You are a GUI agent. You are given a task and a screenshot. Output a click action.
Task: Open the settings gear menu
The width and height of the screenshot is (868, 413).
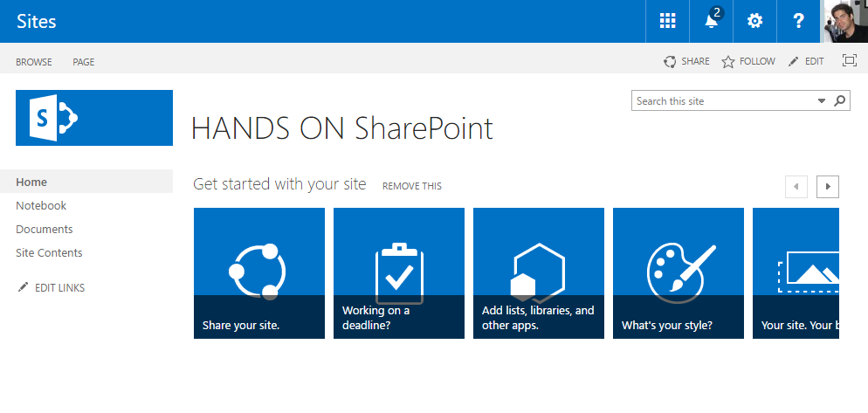tap(755, 21)
